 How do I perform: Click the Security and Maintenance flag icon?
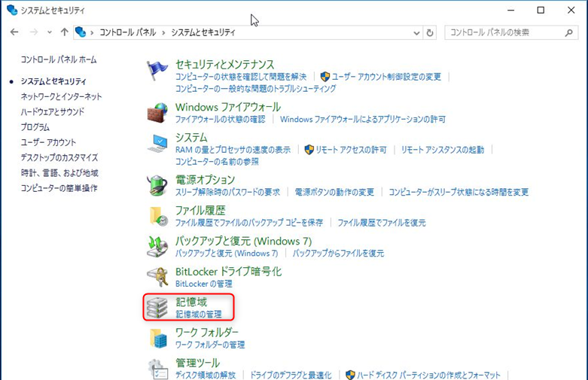(x=158, y=71)
